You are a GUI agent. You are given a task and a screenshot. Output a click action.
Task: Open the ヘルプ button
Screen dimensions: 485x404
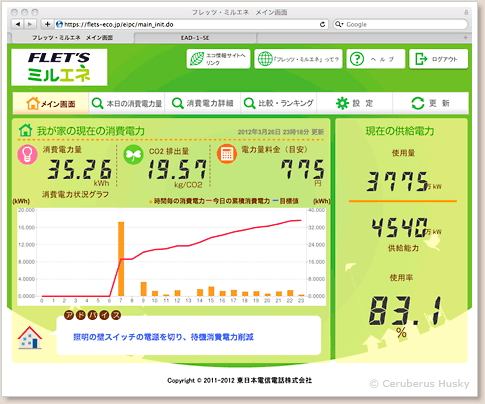(x=376, y=59)
